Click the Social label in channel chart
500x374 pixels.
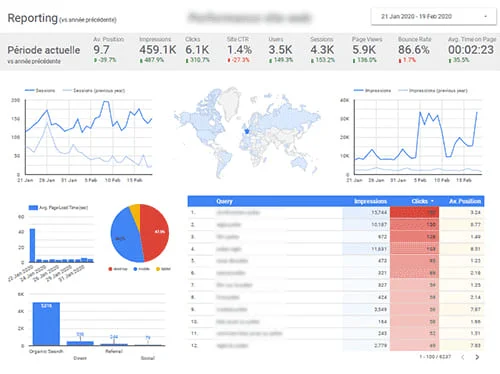pos(148,358)
